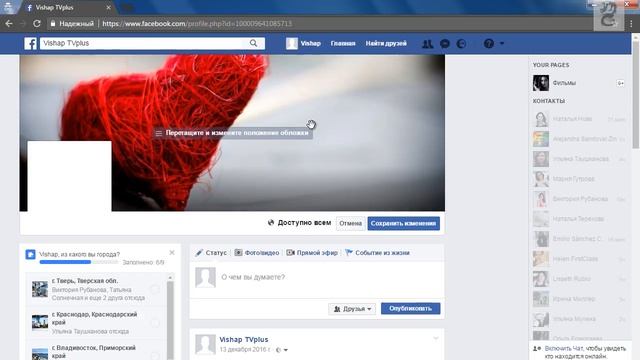Click the Фильмы page thumbnail
This screenshot has width=640, height=360.
tap(541, 83)
